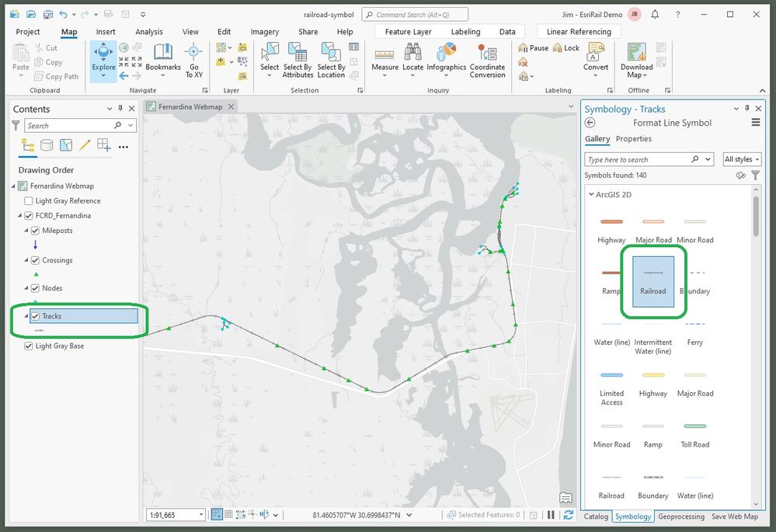Click Download Map
This screenshot has height=532, width=776.
pyautogui.click(x=636, y=61)
